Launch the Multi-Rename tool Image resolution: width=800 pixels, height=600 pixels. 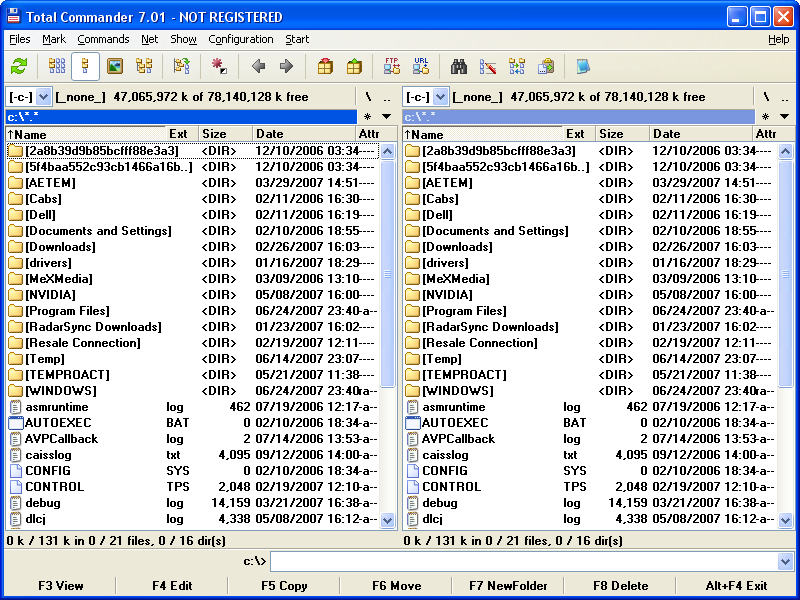click(x=488, y=66)
